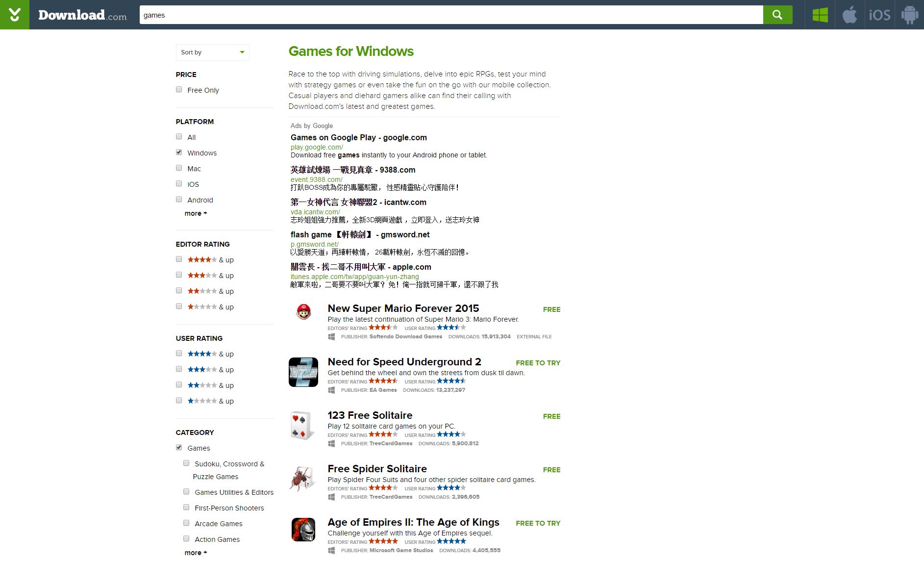Open the New Super Mario Forever icon
924x561 pixels.
pos(303,311)
